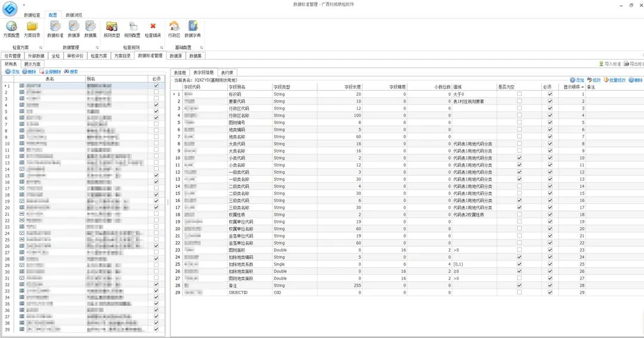Toggle 必须 checkbox in left table row 28
Screen dimensions: 644x338
coord(156,259)
